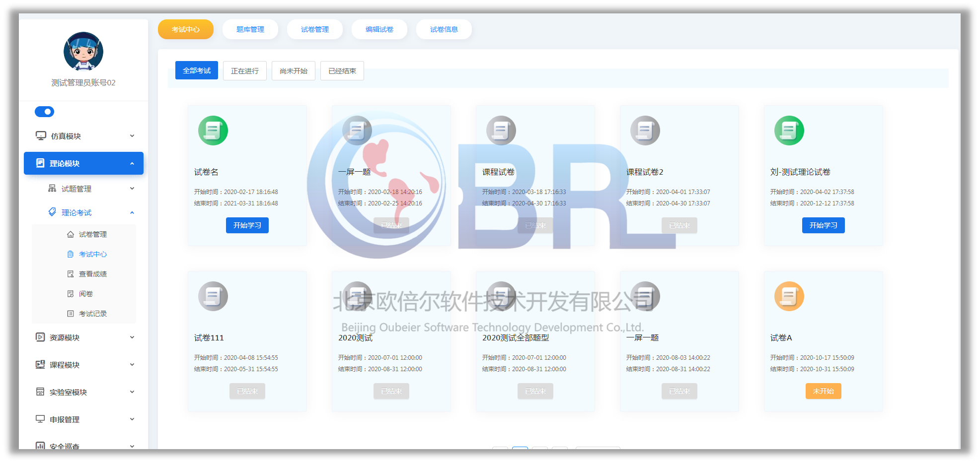Screen dimensions: 980x462
Task: Click the green icon on 刘-测试理论试卷 card
Action: [789, 131]
